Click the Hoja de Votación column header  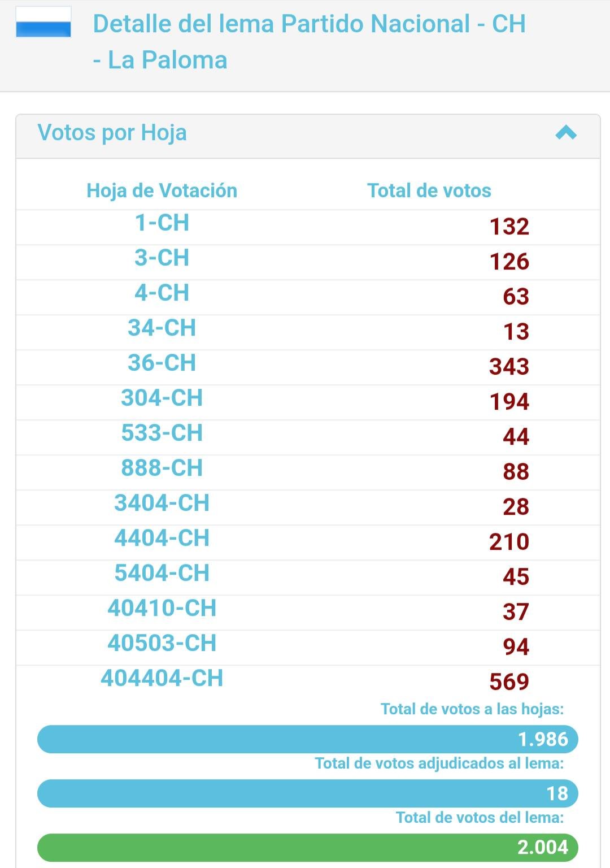click(x=162, y=190)
